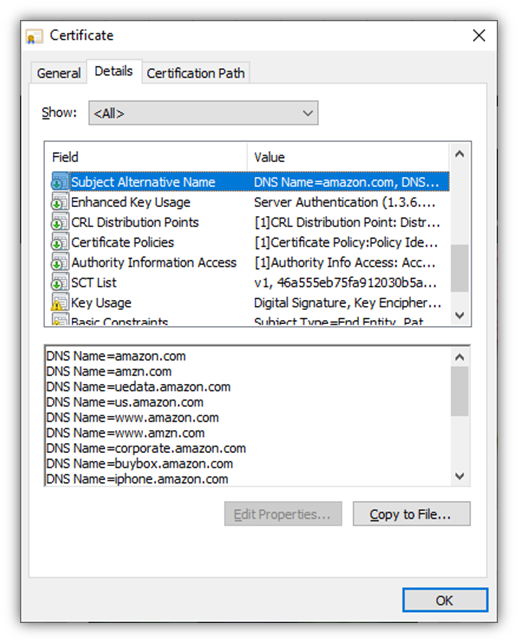Select the Enhanced Key Usage row

click(x=250, y=202)
